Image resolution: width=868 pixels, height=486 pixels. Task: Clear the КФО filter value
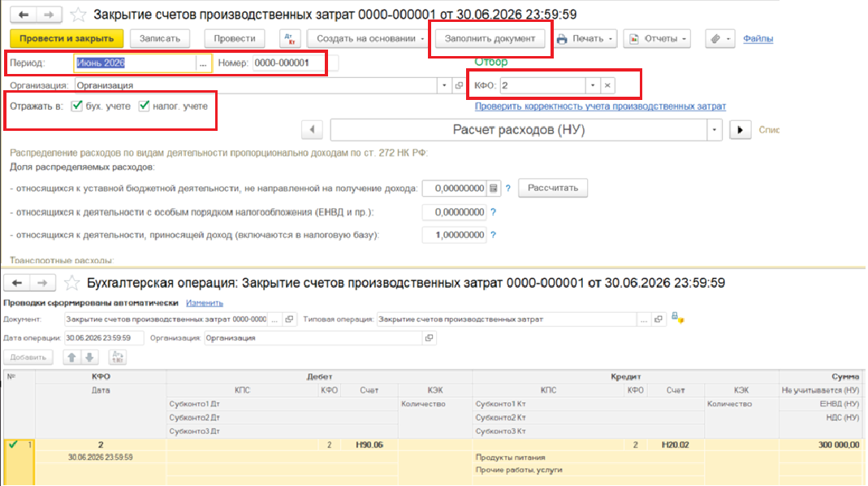[x=607, y=85]
